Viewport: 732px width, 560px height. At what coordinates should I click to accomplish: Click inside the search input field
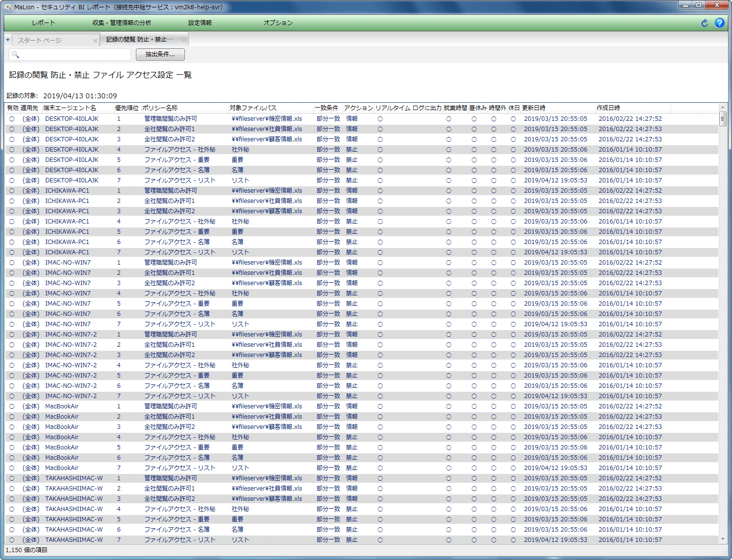pyautogui.click(x=73, y=54)
